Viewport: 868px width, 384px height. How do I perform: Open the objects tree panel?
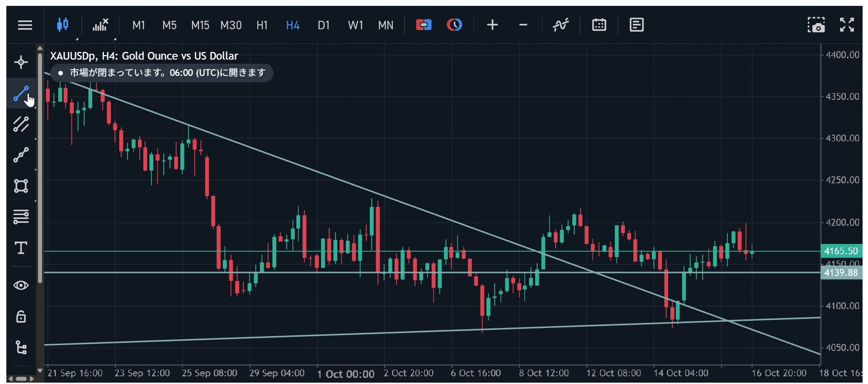pyautogui.click(x=21, y=347)
